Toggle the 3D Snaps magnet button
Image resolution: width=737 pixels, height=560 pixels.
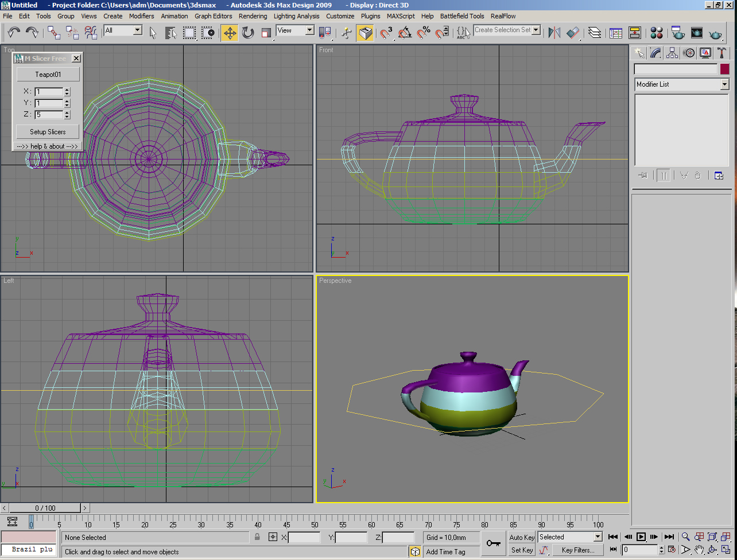[386, 33]
